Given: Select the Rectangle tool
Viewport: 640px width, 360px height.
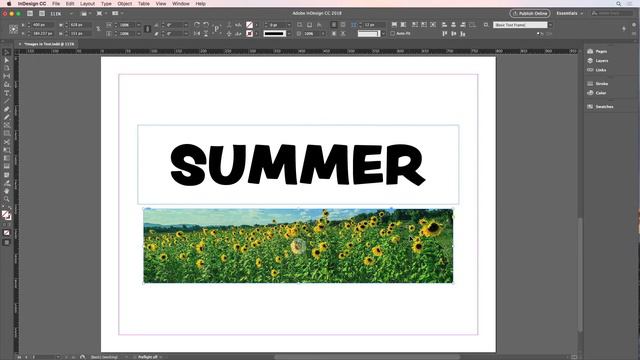Looking at the screenshot, I should 7,133.
